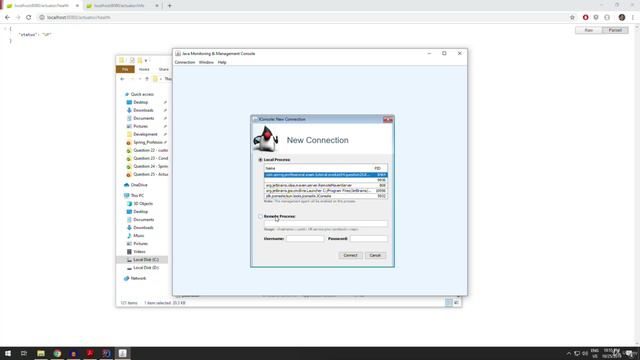Open the Development folder in sidebar
Screen dimensions: 640x360
145,134
